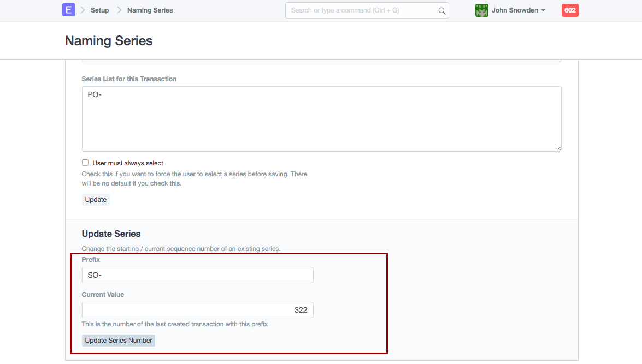Click the partially hidden field above Series List
Viewport: 642px width, 364px height.
[321, 60]
